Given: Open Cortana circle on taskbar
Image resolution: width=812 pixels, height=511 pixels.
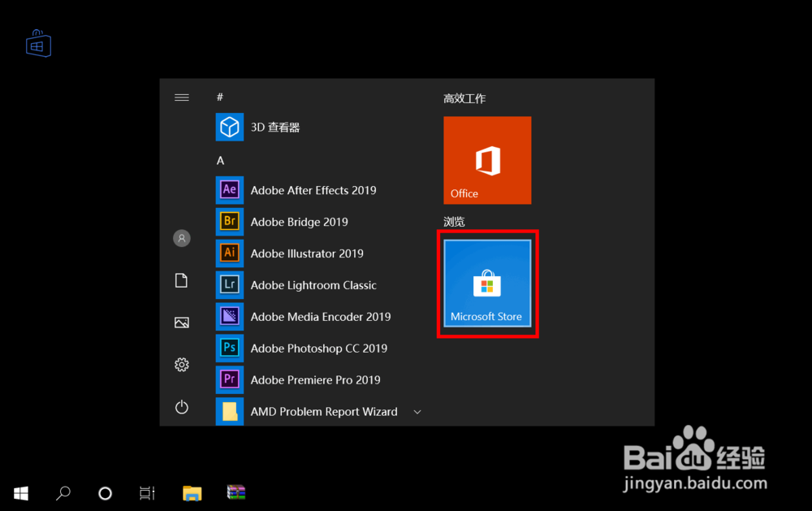Looking at the screenshot, I should click(x=105, y=493).
